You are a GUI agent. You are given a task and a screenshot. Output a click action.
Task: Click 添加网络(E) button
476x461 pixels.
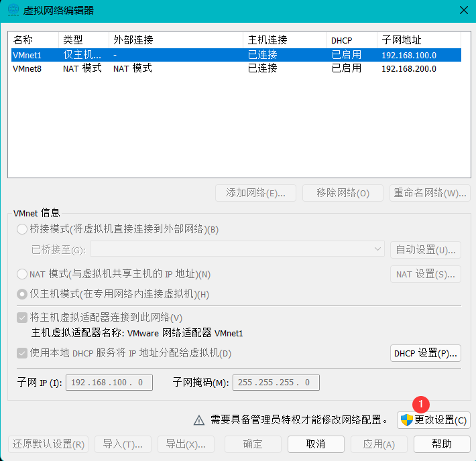(x=255, y=193)
